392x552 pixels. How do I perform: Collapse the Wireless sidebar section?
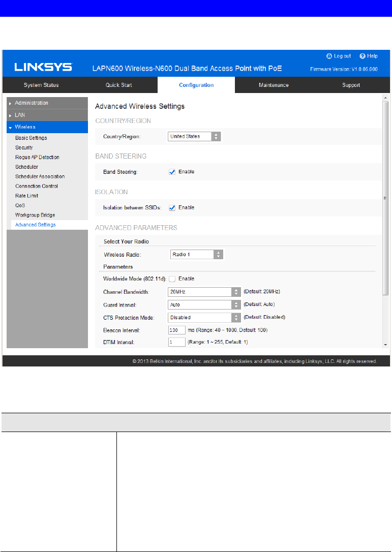(x=47, y=127)
